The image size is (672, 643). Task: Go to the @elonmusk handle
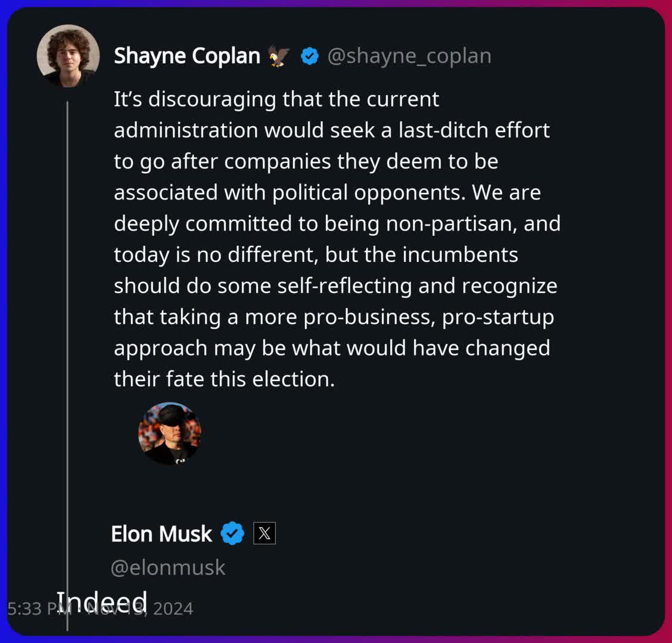point(168,567)
